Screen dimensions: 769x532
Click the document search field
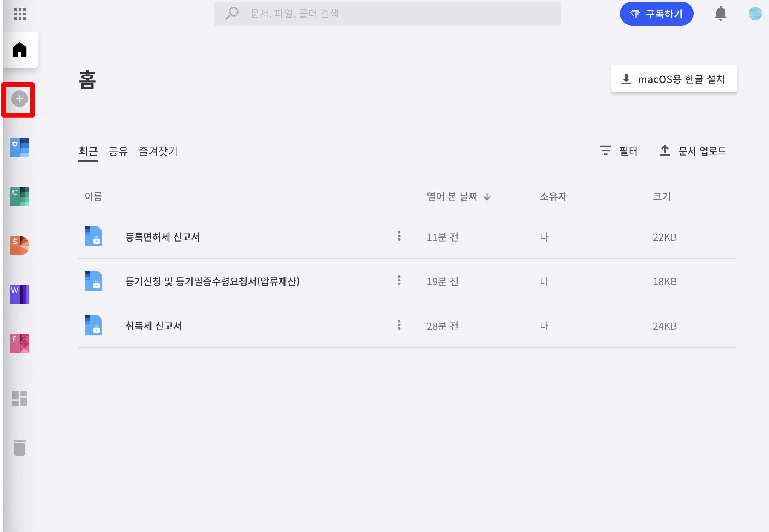[387, 14]
